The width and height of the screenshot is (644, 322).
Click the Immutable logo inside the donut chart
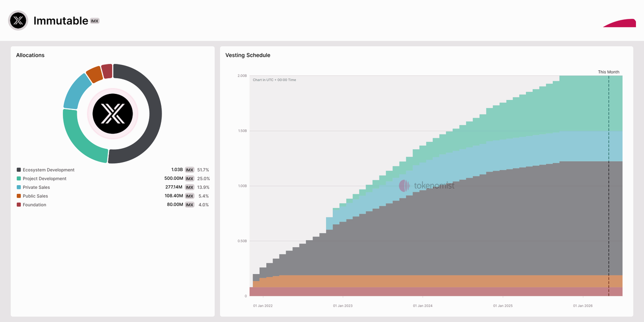[113, 113]
